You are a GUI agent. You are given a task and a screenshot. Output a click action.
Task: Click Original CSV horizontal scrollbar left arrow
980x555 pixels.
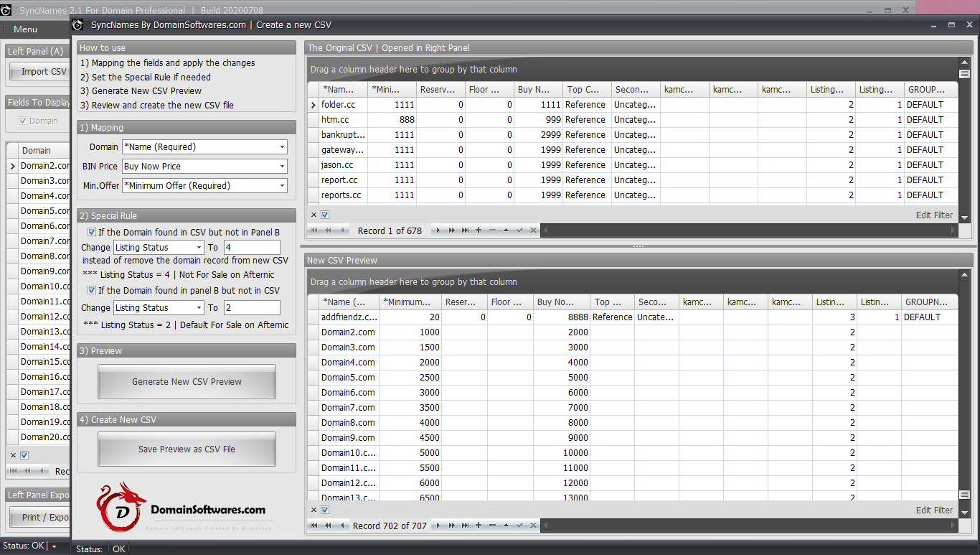545,230
